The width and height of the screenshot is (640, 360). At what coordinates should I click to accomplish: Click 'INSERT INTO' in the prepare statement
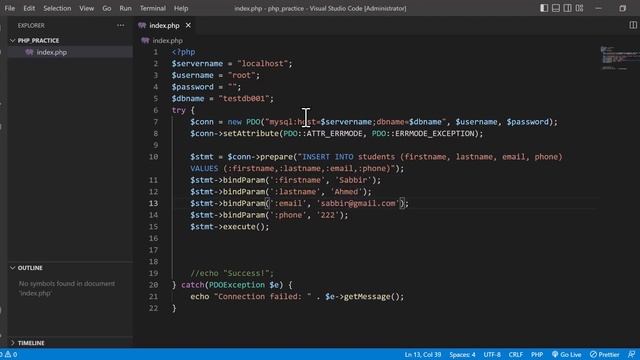coord(328,157)
